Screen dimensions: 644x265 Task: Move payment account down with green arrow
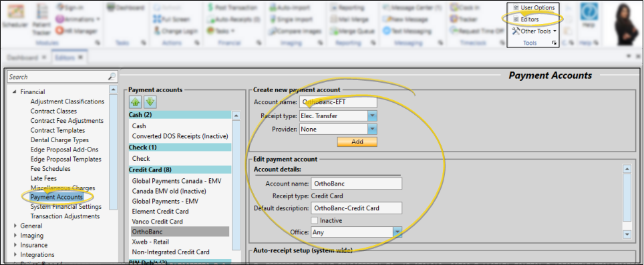[150, 102]
